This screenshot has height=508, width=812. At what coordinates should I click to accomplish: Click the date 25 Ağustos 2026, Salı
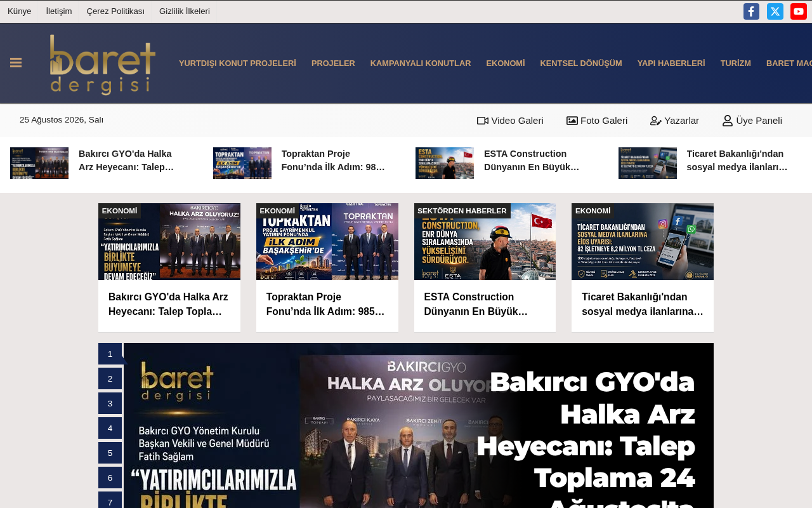(62, 120)
